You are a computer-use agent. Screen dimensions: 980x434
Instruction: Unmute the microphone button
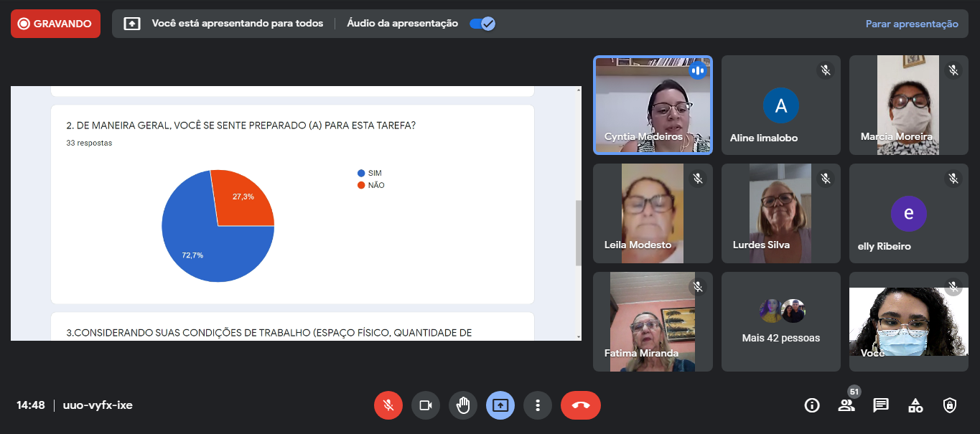click(388, 405)
